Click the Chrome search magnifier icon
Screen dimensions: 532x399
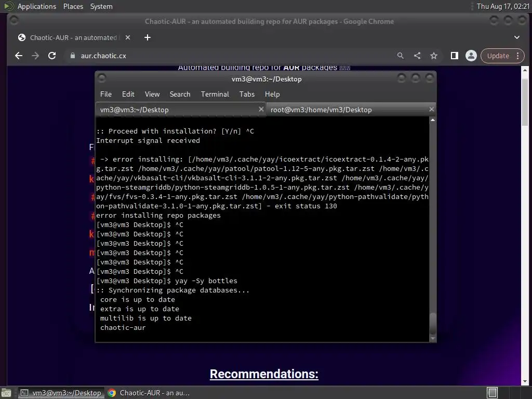[x=401, y=56]
